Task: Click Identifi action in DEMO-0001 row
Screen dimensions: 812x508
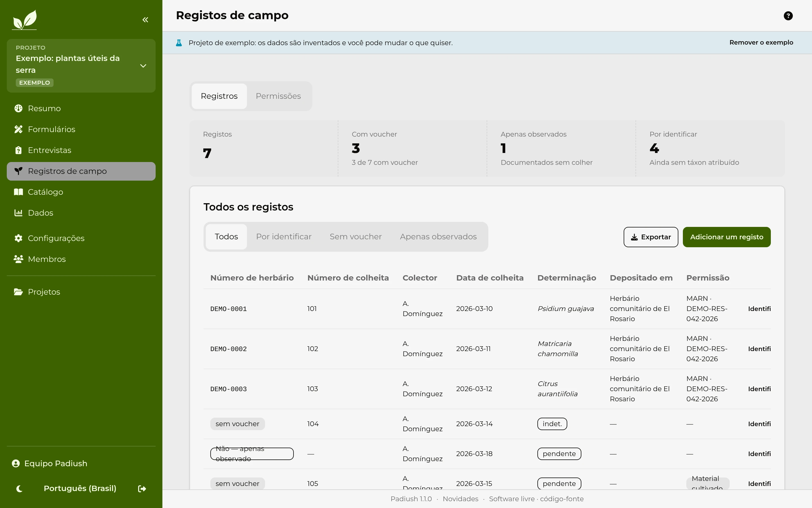Action: [759, 309]
